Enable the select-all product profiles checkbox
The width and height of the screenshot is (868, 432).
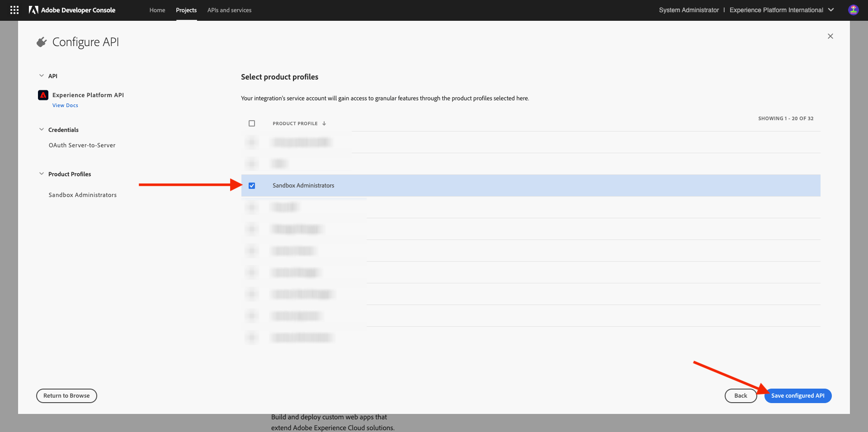click(252, 123)
